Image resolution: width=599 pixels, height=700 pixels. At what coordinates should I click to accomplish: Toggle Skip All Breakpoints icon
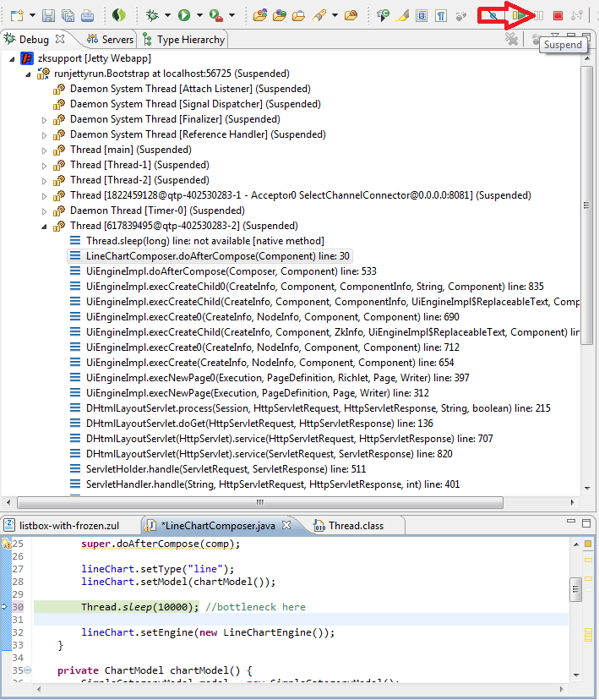tap(493, 15)
